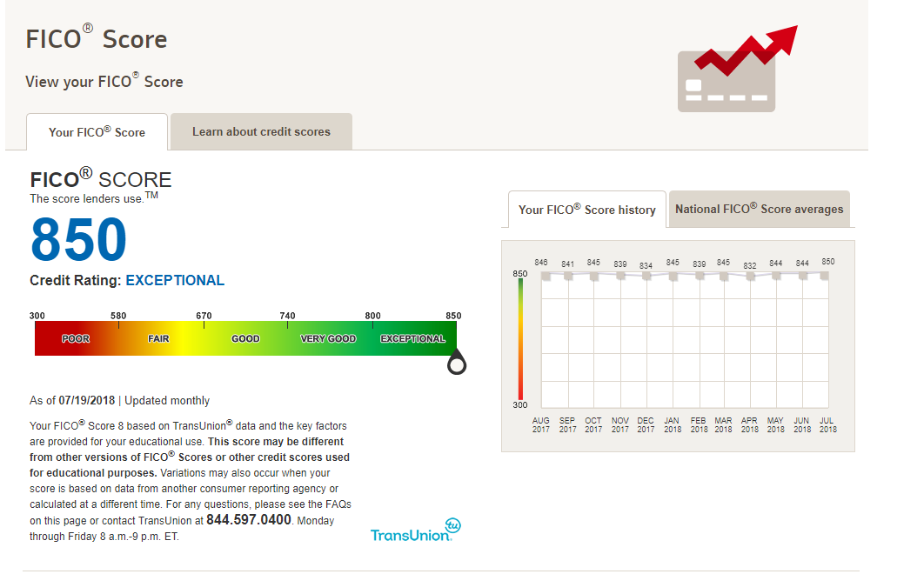Click the 07/19/2018 date text
924x574 pixels.
tap(87, 400)
